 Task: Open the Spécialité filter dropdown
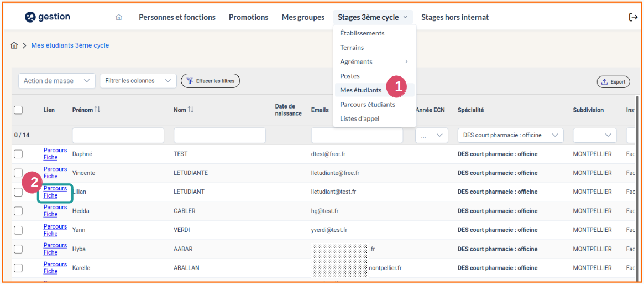pyautogui.click(x=511, y=135)
